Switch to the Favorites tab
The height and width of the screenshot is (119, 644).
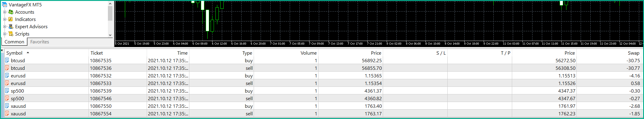coord(40,42)
